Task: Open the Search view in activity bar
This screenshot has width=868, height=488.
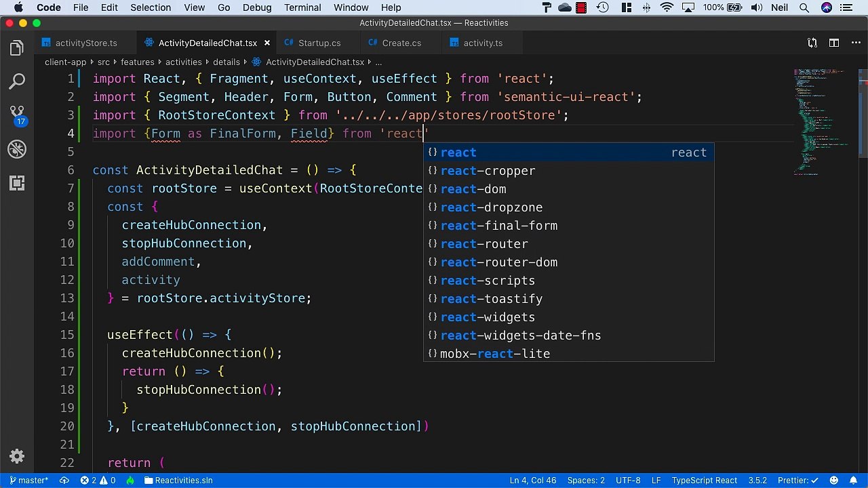Action: pos(17,82)
